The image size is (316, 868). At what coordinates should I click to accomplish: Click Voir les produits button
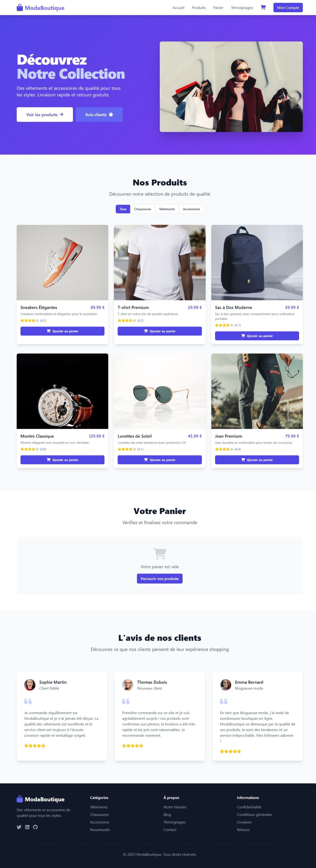point(45,115)
